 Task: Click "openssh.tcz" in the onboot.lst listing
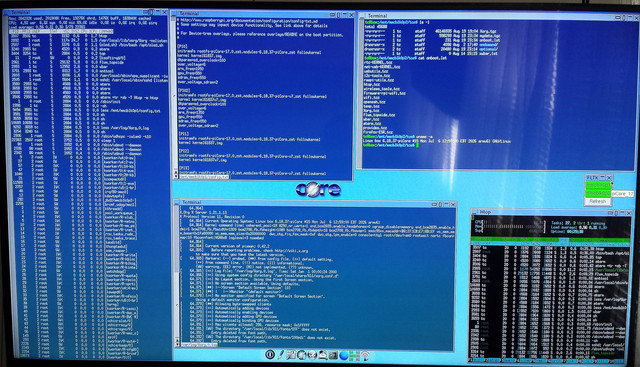(x=375, y=102)
